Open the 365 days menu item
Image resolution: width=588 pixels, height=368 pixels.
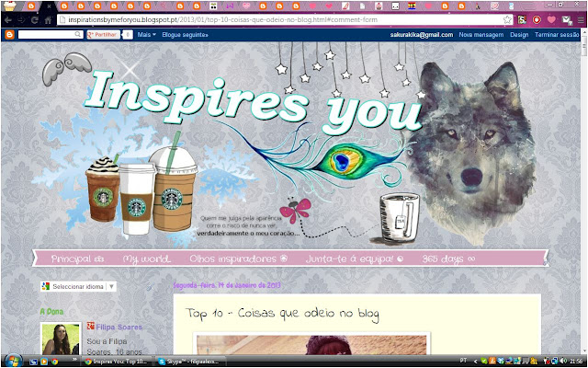coord(448,259)
